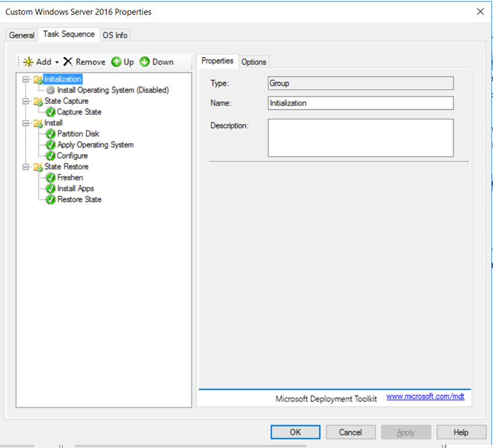Click the Add star icon in toolbar
This screenshot has height=448, width=493.
28,62
